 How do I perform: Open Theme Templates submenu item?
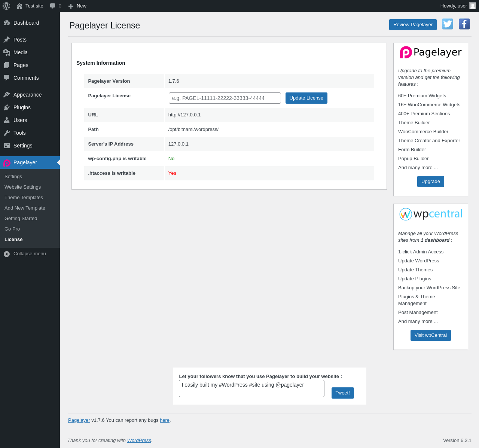(24, 198)
